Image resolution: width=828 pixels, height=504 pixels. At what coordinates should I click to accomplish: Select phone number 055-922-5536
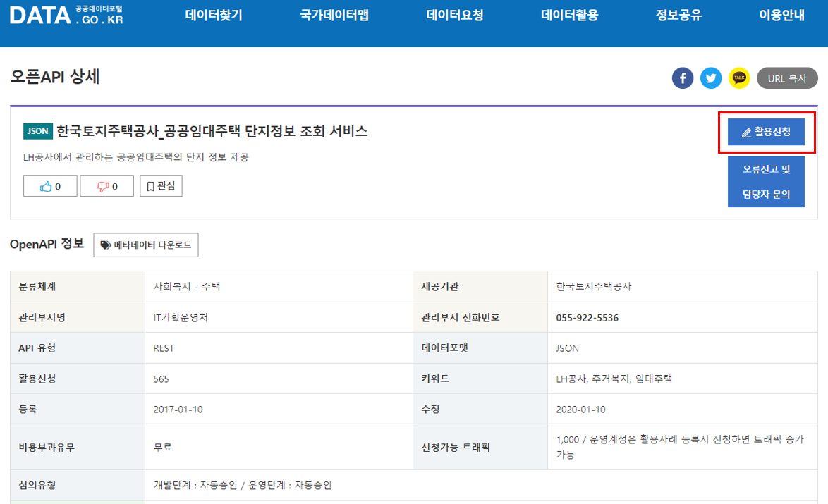click(587, 318)
